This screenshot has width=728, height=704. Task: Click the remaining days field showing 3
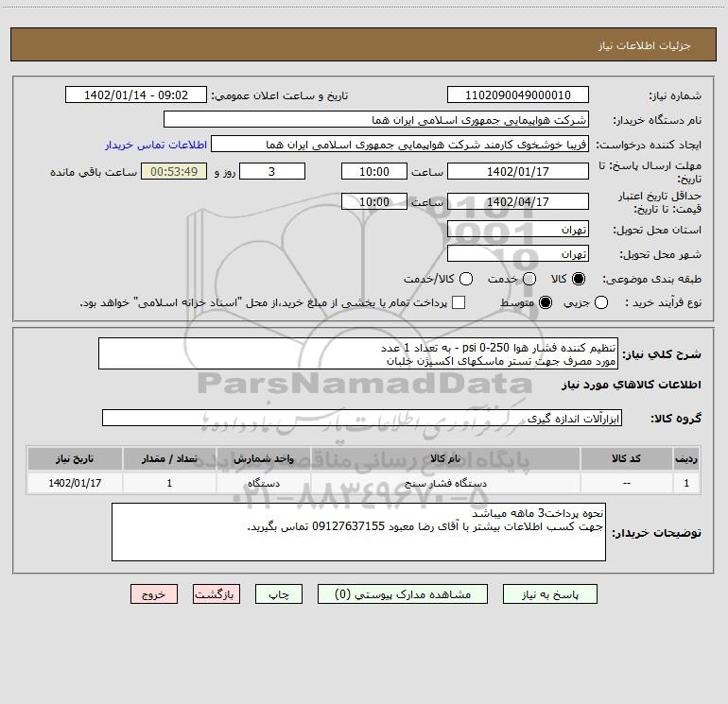click(x=272, y=171)
